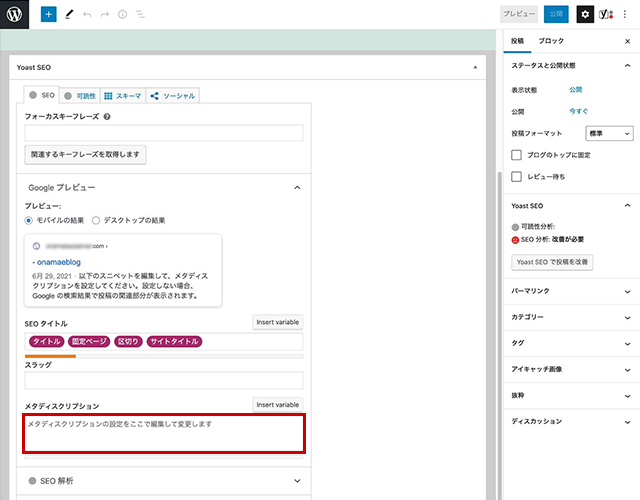Image resolution: width=640 pixels, height=500 pixels.
Task: Click the onamaeblog preview title link
Action: coord(57,262)
